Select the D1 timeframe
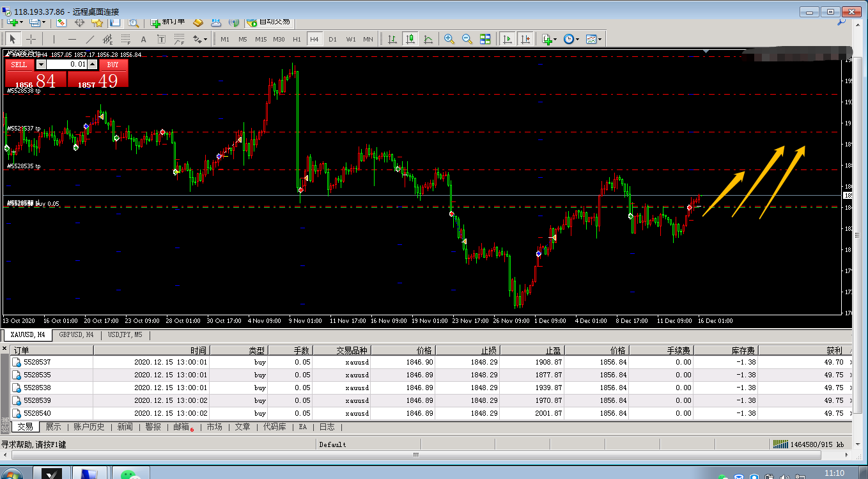 (332, 39)
